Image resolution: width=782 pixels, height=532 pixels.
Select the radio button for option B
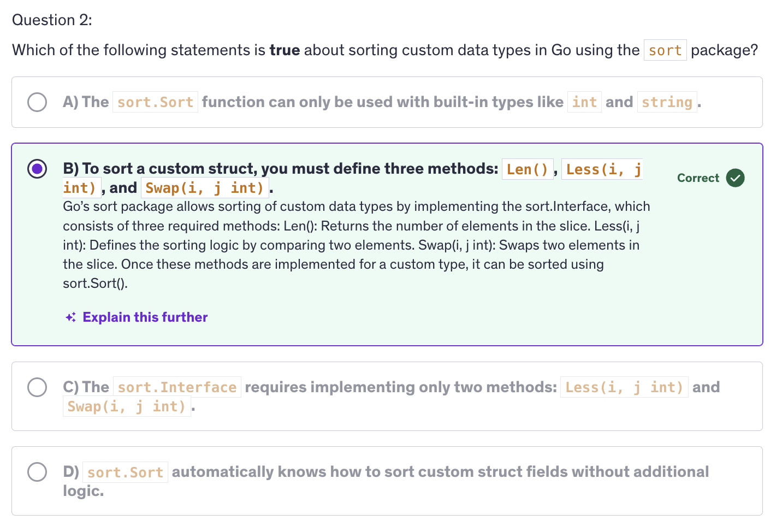coord(37,169)
